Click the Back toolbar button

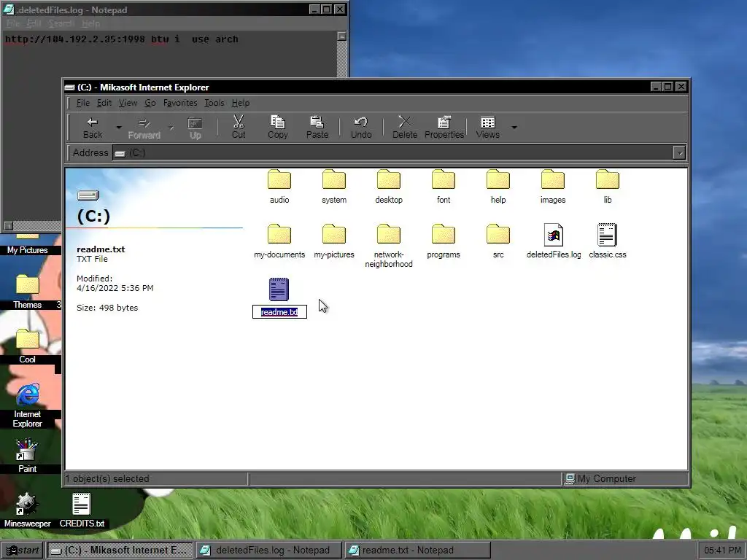coord(93,127)
